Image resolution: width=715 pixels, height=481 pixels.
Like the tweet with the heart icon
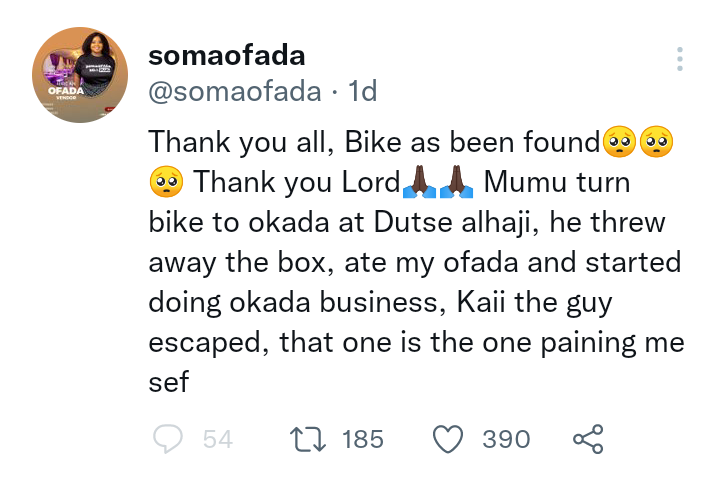447,438
